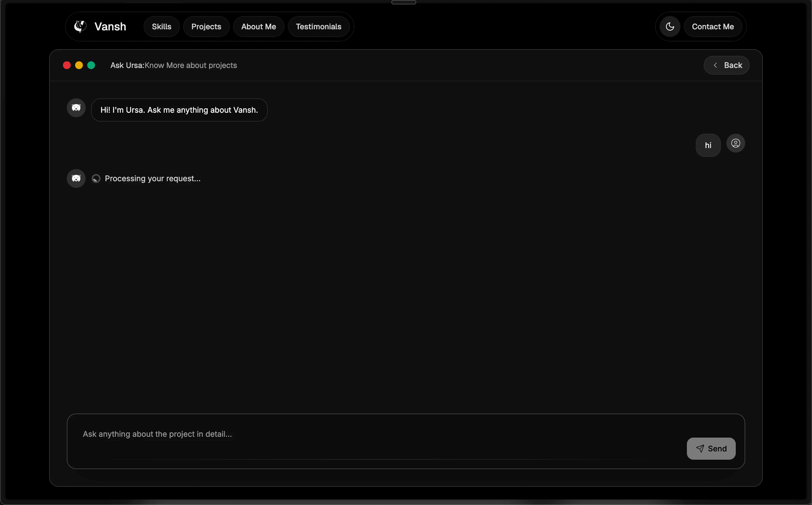Click the Vansh brand name
This screenshot has width=812, height=505.
pyautogui.click(x=110, y=27)
